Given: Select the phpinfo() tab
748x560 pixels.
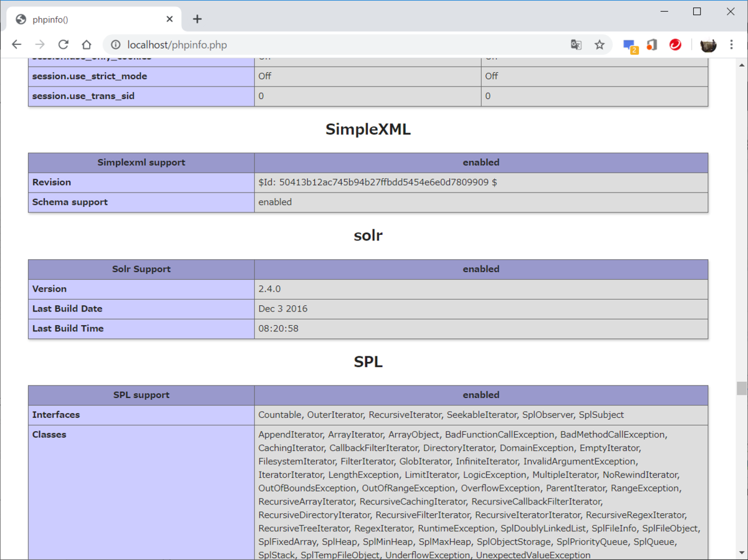Looking at the screenshot, I should click(x=94, y=19).
